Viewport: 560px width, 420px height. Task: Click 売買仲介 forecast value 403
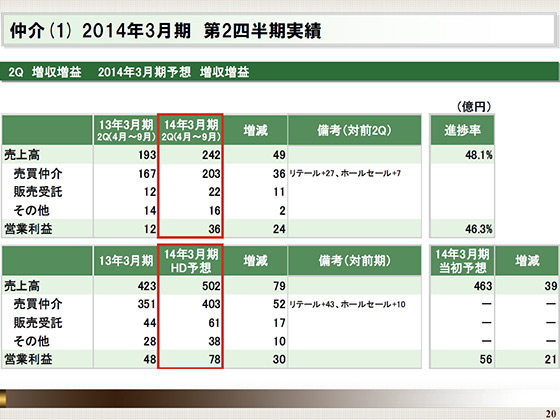211,304
